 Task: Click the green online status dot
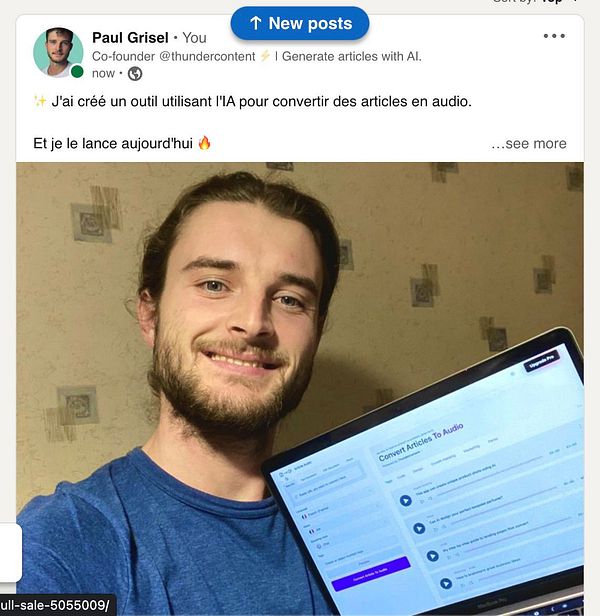pos(77,72)
